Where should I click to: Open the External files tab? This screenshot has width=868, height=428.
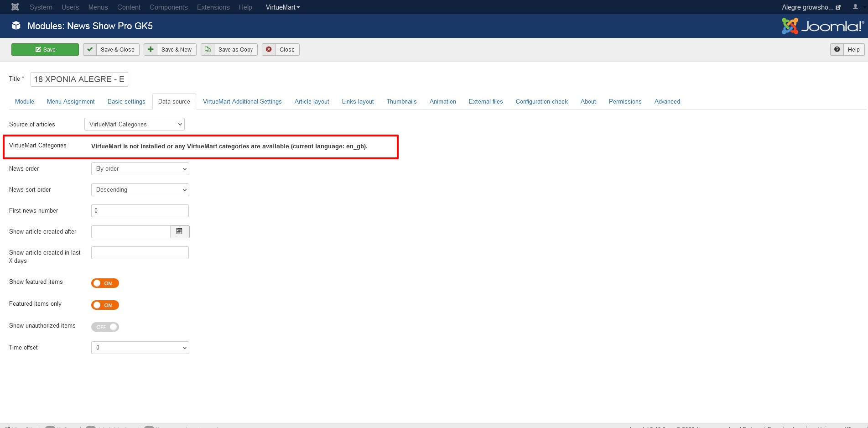pos(486,102)
